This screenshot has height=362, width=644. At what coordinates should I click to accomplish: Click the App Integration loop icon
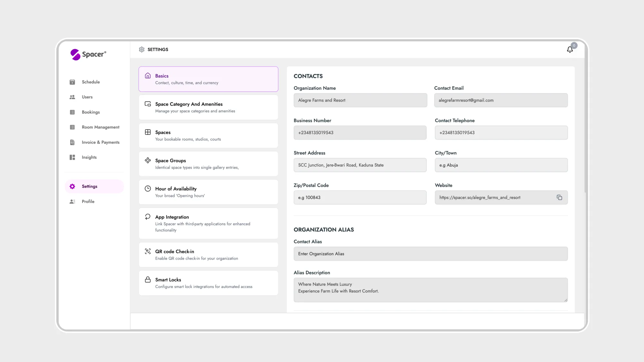coord(148,217)
